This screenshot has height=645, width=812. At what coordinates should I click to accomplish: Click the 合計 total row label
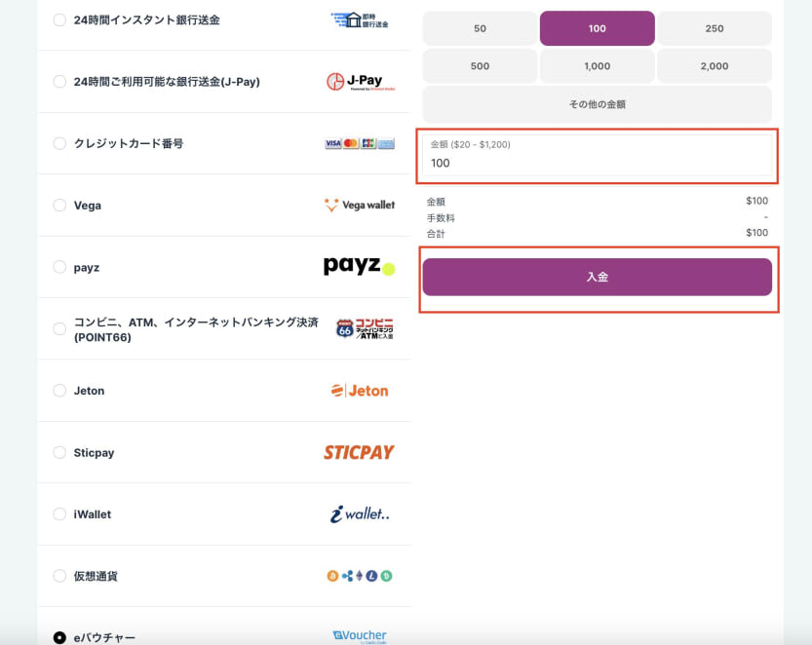[436, 234]
